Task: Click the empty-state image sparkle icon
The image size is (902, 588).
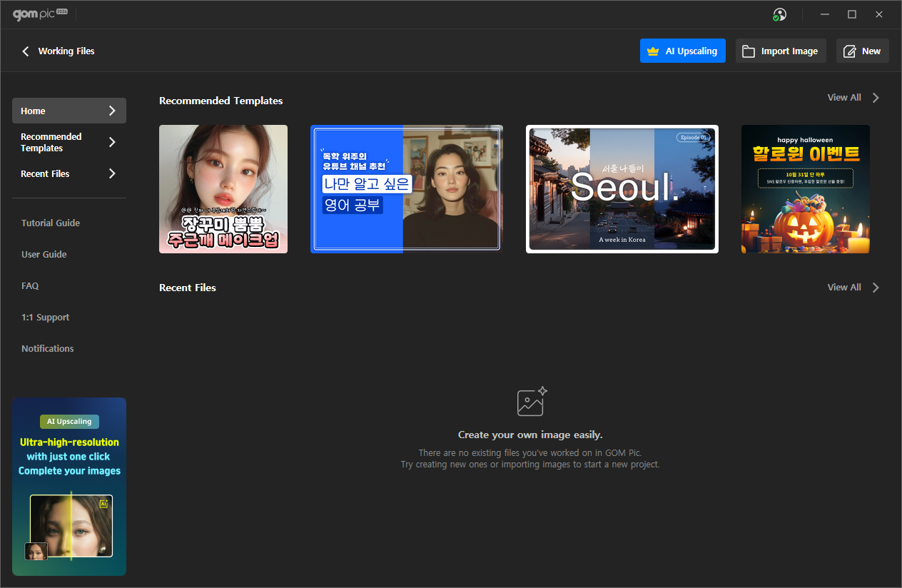Action: [x=532, y=401]
